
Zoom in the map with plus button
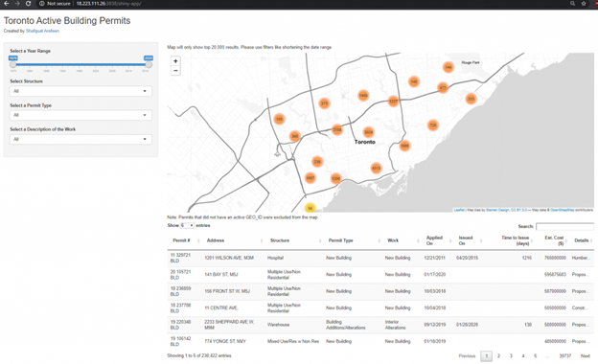click(x=175, y=61)
